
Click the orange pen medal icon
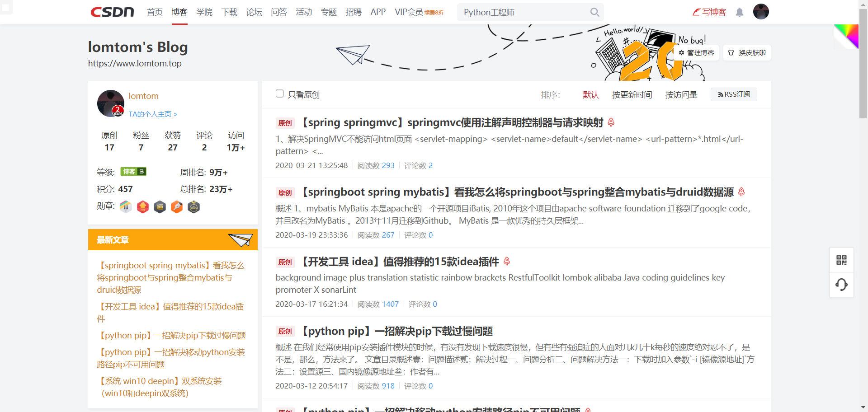177,207
